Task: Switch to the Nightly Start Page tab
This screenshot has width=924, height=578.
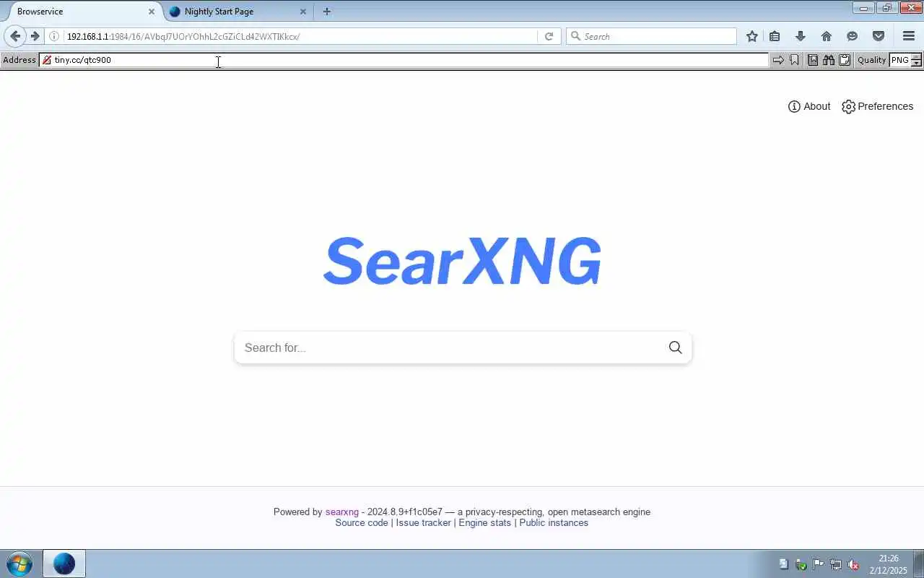Action: [x=238, y=12]
